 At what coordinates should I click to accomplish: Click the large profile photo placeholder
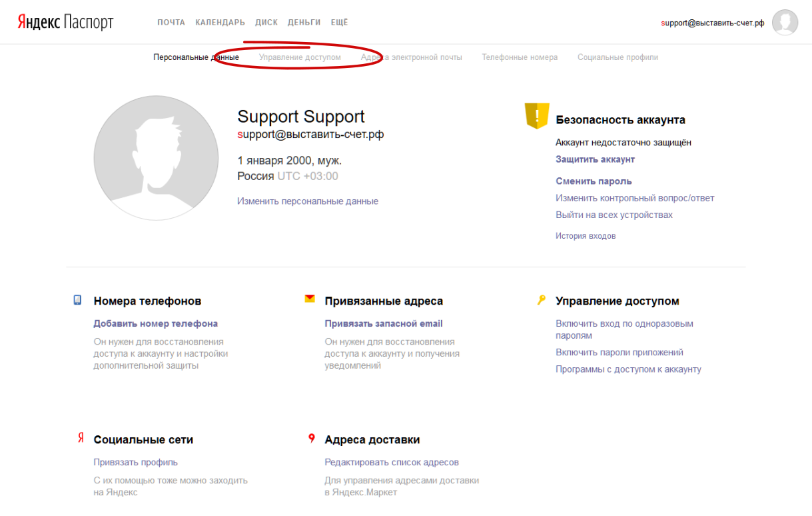[156, 158]
